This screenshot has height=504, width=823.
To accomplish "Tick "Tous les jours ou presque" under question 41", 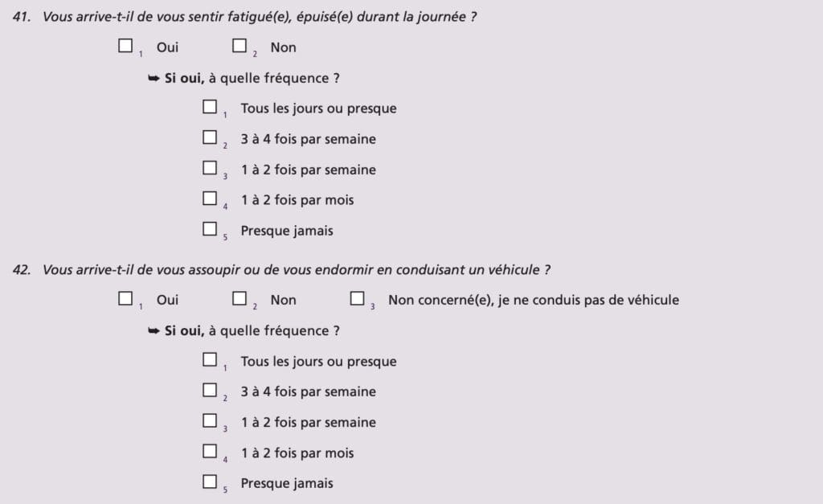I will (x=210, y=107).
